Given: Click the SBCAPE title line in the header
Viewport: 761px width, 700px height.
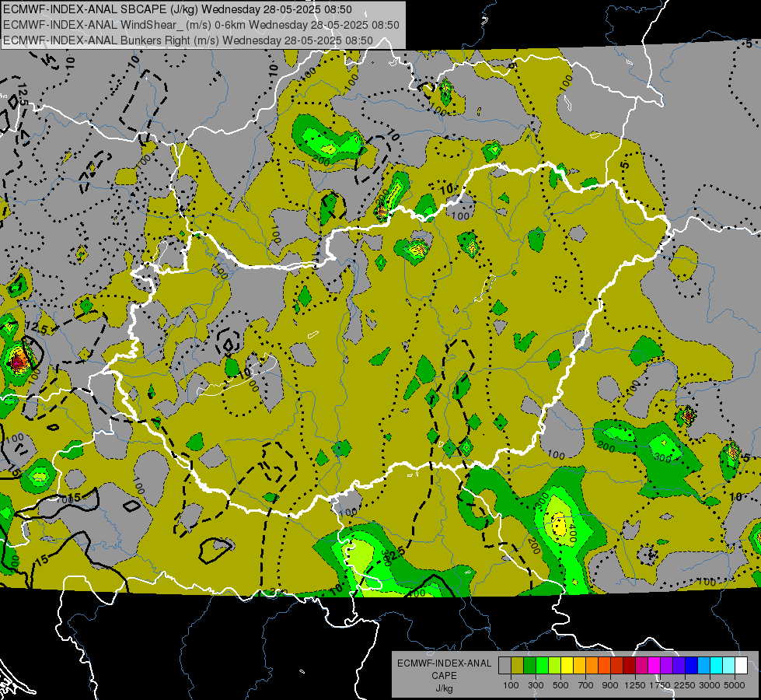Looking at the screenshot, I should coord(178,9).
